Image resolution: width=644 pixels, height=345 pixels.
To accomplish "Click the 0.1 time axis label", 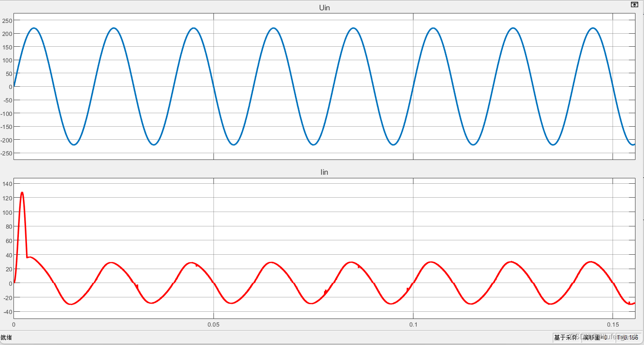I will [x=413, y=324].
